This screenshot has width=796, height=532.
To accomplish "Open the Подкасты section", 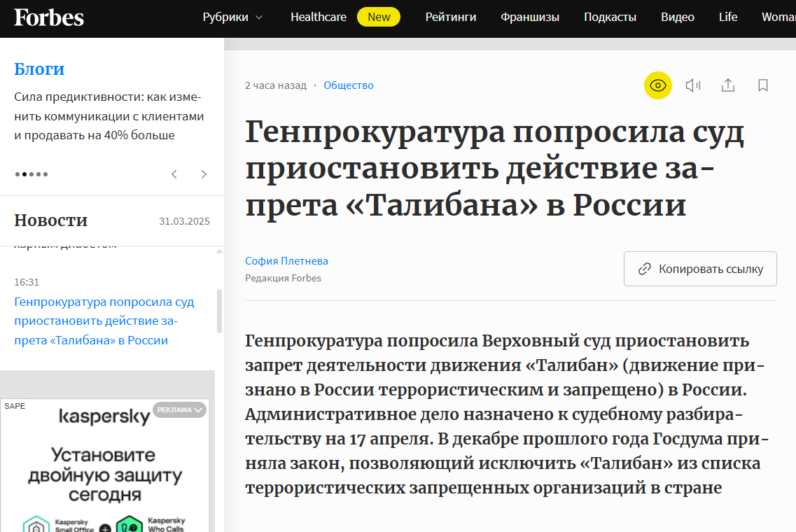I will coord(610,17).
